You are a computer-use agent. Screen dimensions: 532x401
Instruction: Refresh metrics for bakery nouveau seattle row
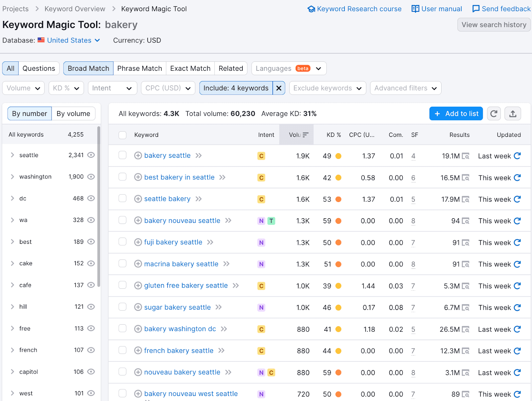pyautogui.click(x=517, y=221)
